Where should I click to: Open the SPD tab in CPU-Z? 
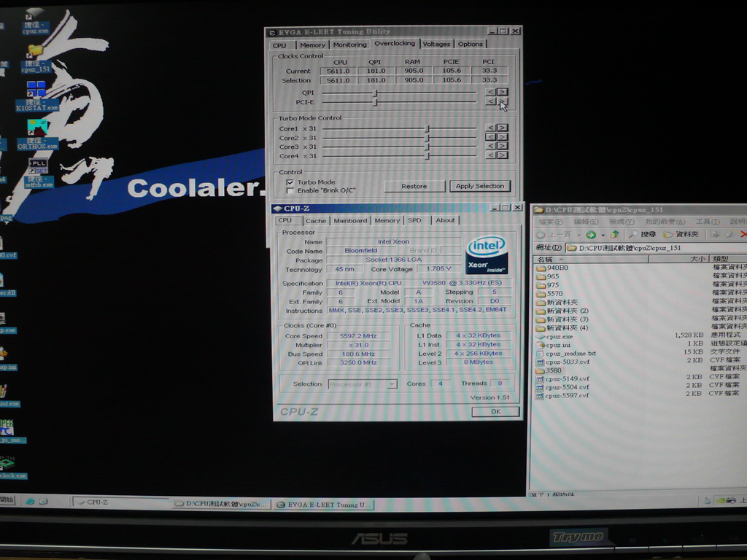click(414, 220)
